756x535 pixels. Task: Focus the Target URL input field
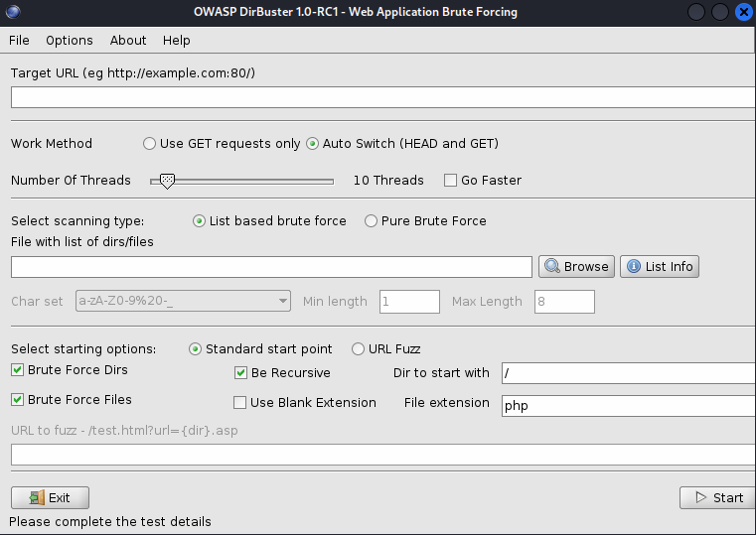(382, 97)
